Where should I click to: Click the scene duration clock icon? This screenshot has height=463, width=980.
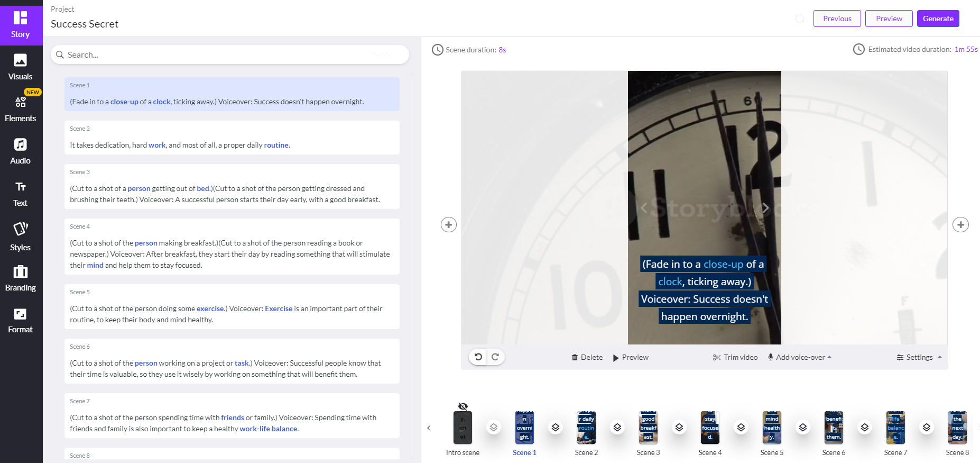438,50
